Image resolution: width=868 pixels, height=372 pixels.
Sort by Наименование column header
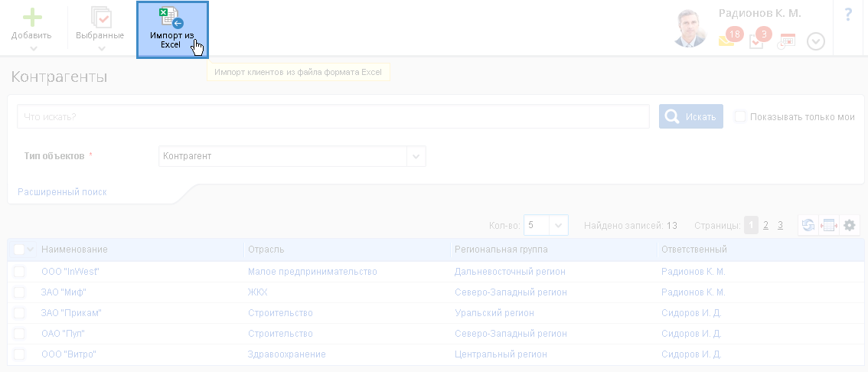[74, 250]
